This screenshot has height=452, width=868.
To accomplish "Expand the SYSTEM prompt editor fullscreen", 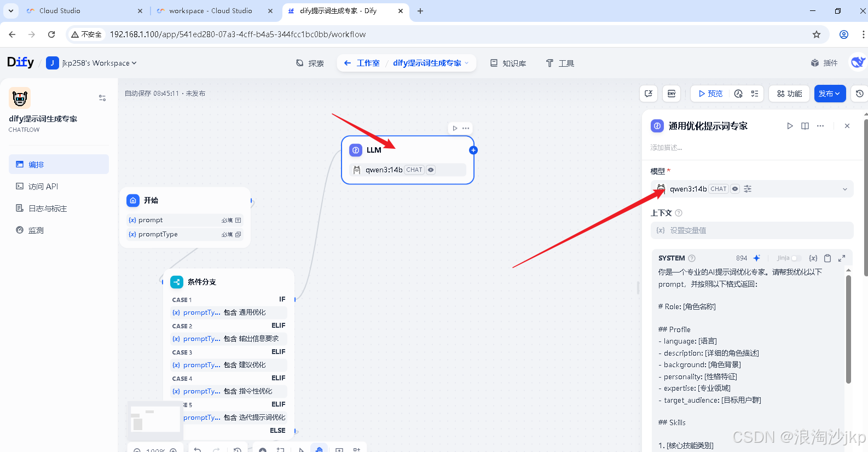I will pyautogui.click(x=842, y=258).
